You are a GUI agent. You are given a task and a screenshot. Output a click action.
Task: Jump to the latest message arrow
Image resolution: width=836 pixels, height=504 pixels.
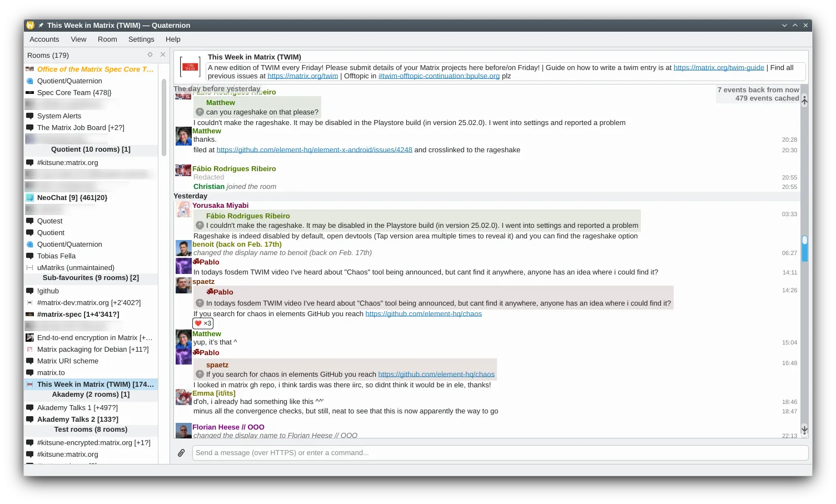coord(804,429)
